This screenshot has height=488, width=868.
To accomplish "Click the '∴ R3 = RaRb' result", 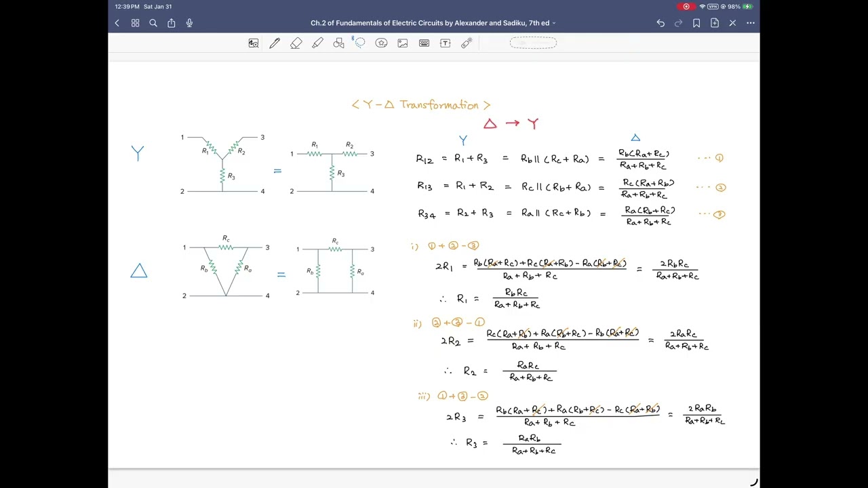I will click(x=505, y=444).
